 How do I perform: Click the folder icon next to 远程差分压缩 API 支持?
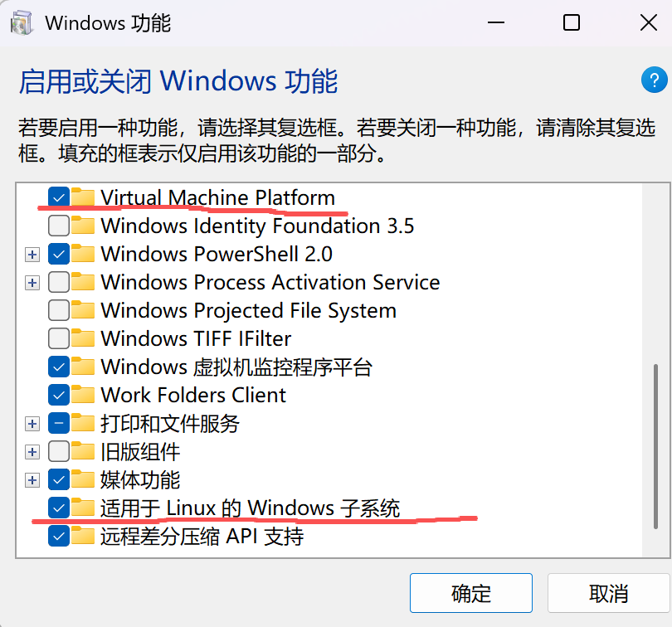pyautogui.click(x=83, y=536)
